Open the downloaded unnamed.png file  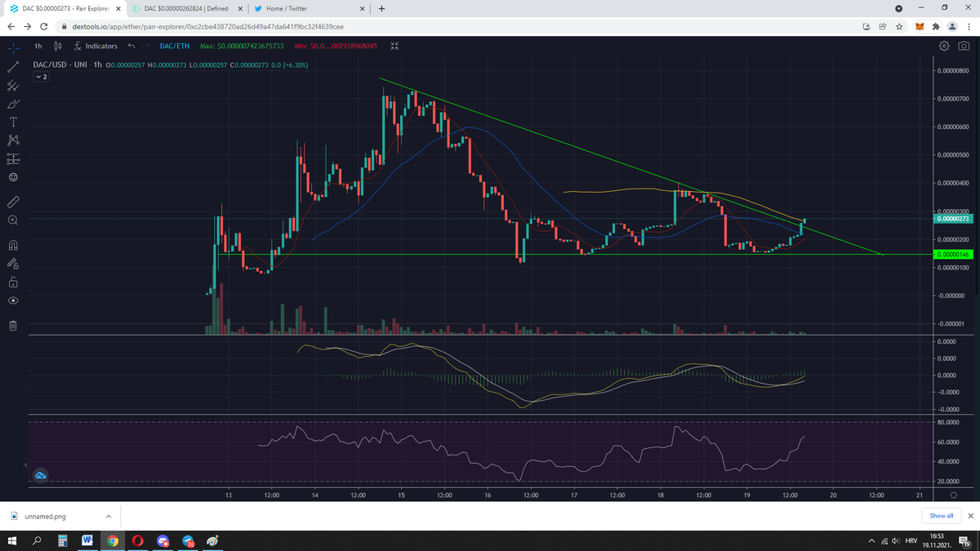click(x=46, y=516)
